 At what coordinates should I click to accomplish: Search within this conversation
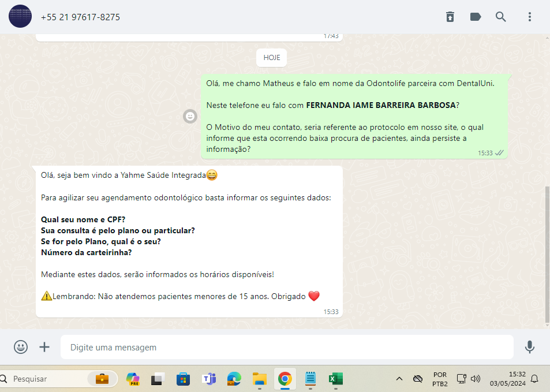pyautogui.click(x=501, y=17)
